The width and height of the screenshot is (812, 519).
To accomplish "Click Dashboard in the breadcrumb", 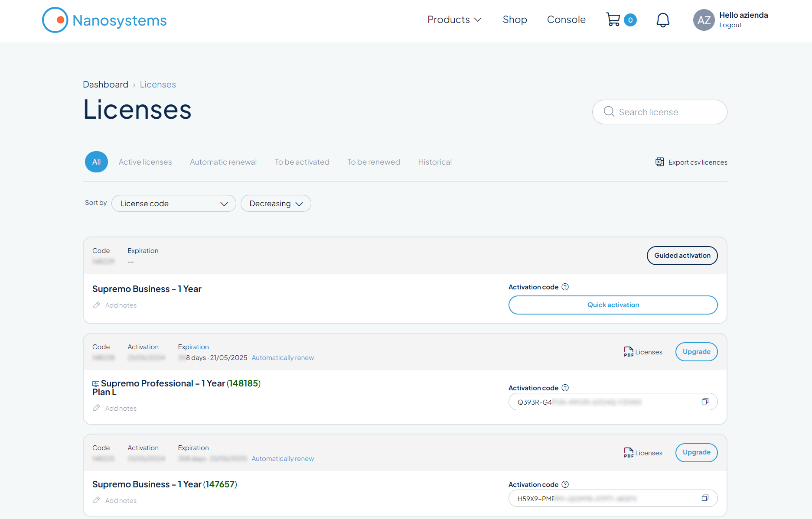I will [105, 84].
